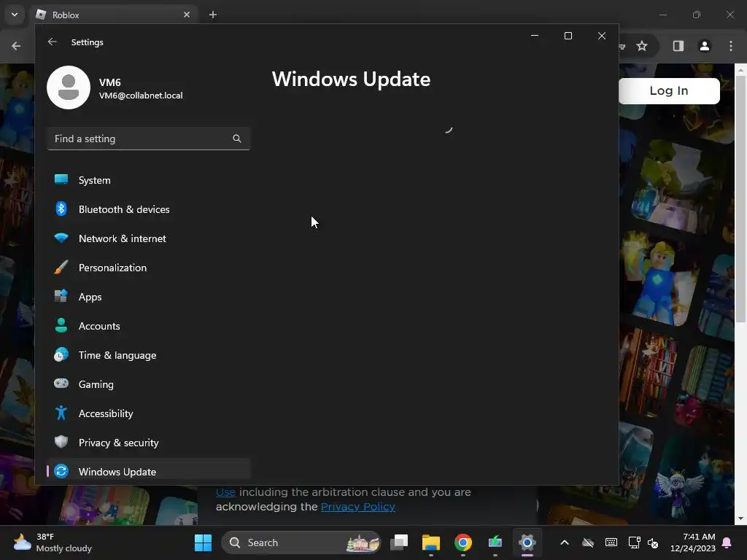Click inside the Find a setting field
Viewport: 747px width, 560px height.
coord(149,139)
